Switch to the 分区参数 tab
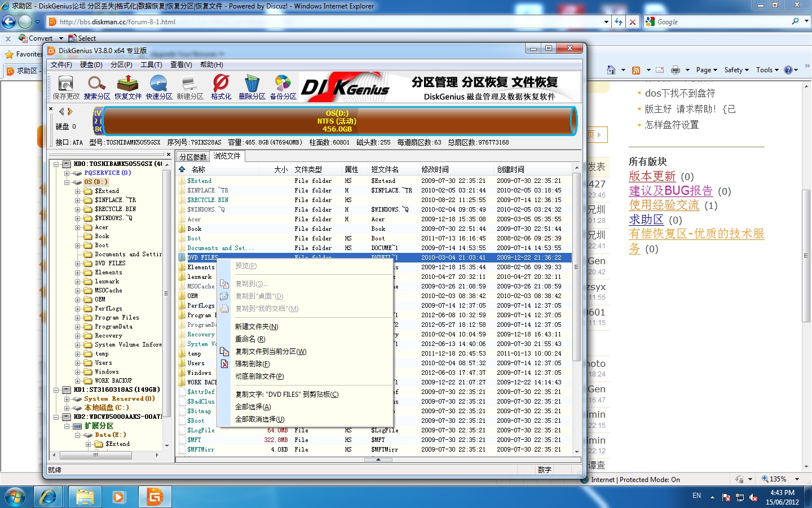Screen dimensions: 812x508 pos(193,157)
